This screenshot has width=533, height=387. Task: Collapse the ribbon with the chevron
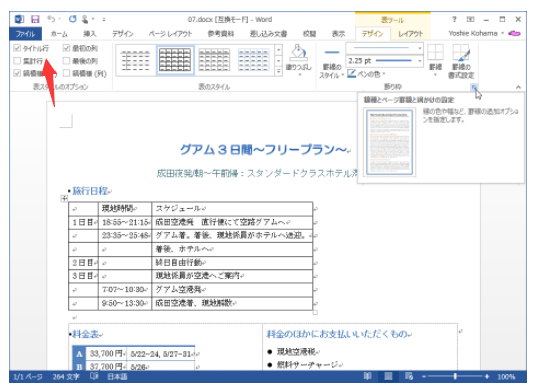(518, 87)
